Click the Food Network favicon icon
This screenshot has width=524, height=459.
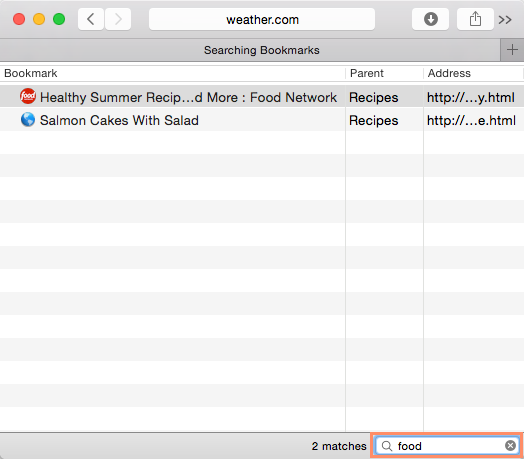coord(28,96)
